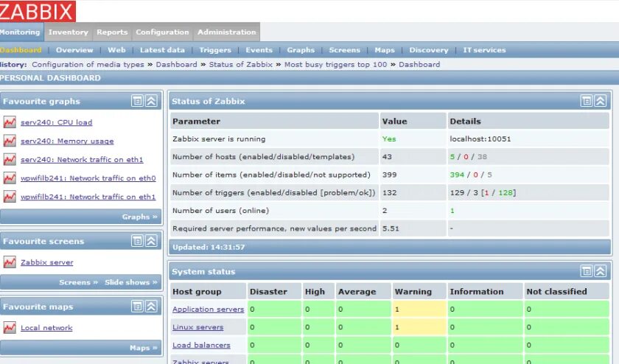Open the Configuration tab
Image resolution: width=619 pixels, height=364 pixels.
162,32
